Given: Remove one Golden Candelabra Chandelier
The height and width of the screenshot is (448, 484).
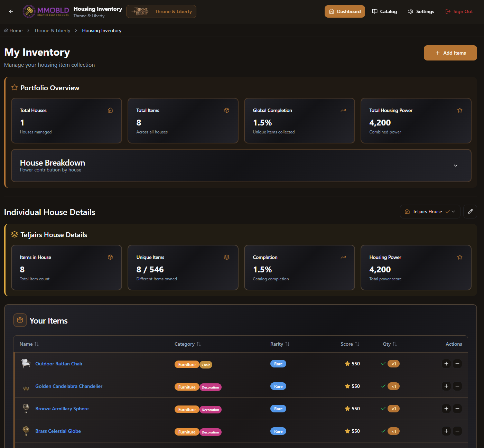Looking at the screenshot, I should coord(457,386).
